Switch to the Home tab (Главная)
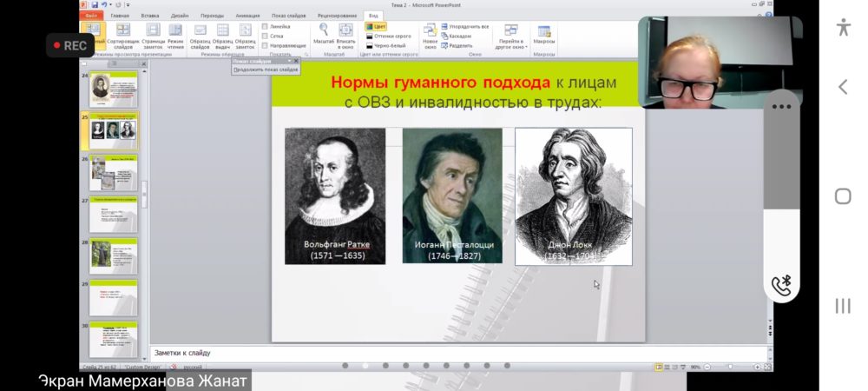This screenshot has width=868, height=391. 120,16
